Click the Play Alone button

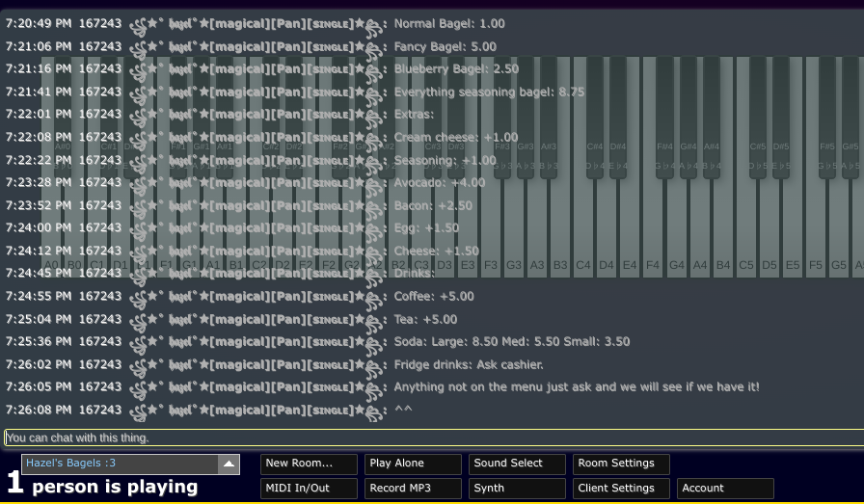point(413,464)
